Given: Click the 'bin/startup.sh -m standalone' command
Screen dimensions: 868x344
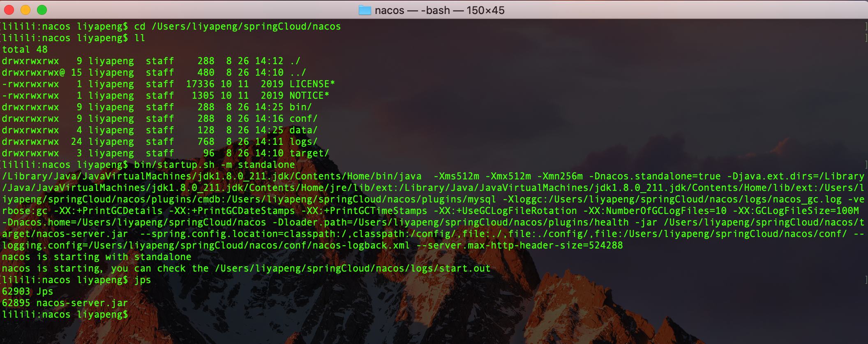Looking at the screenshot, I should point(215,165).
